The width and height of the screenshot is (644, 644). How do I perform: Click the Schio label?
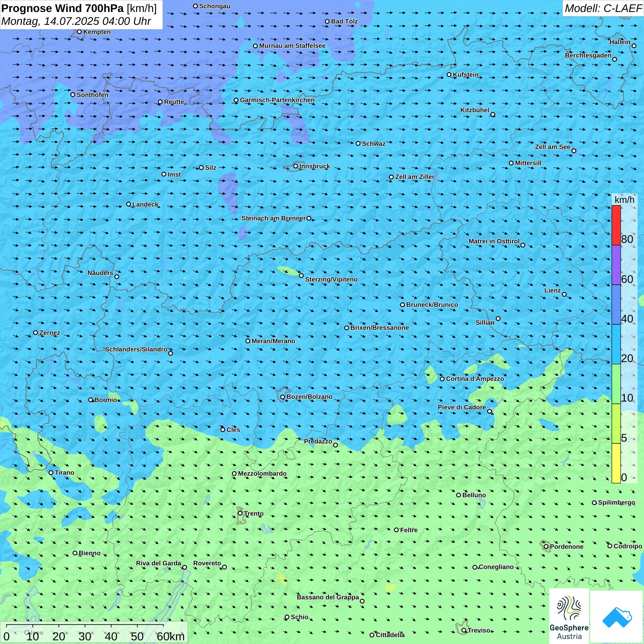pyautogui.click(x=299, y=617)
